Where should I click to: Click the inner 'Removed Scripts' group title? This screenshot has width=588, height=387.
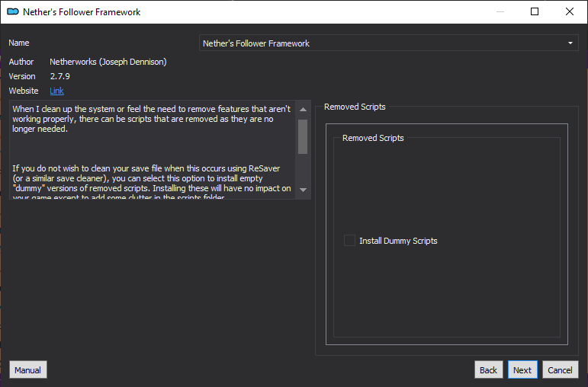(x=373, y=138)
